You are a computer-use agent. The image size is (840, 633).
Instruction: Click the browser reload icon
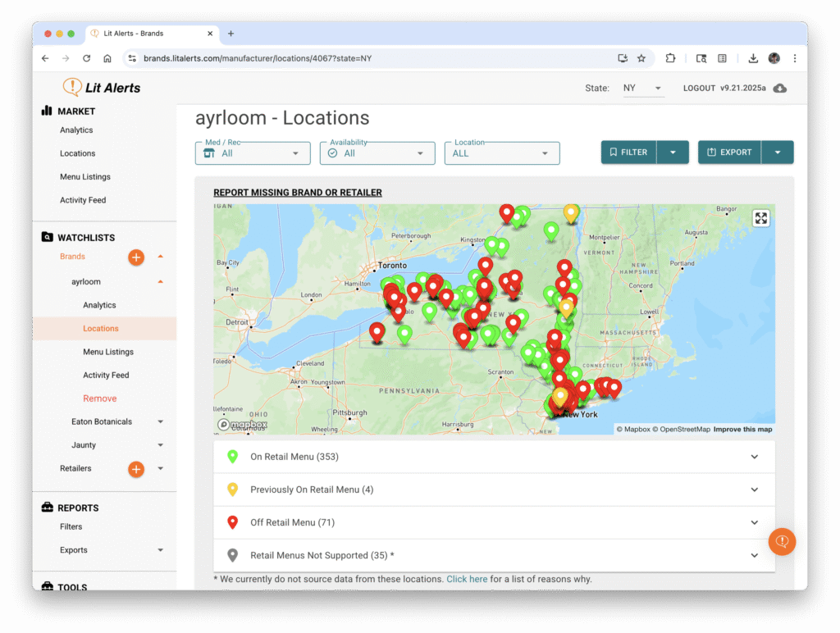coord(84,58)
